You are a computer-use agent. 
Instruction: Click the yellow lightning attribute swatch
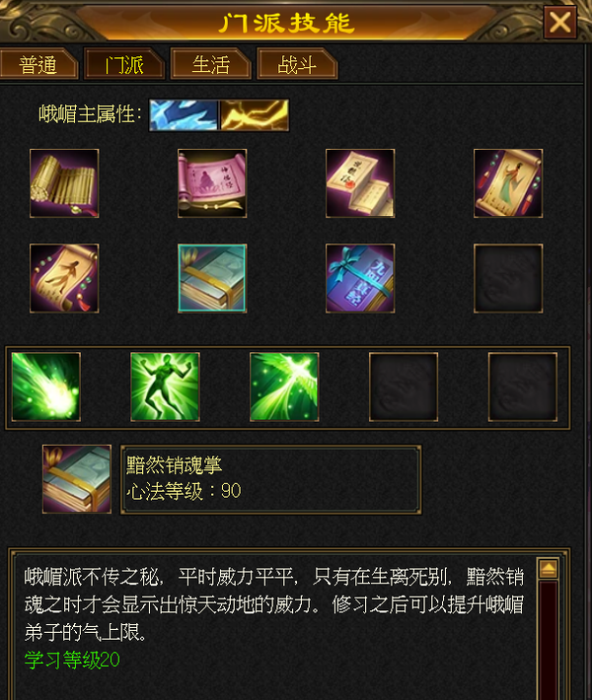[x=255, y=115]
